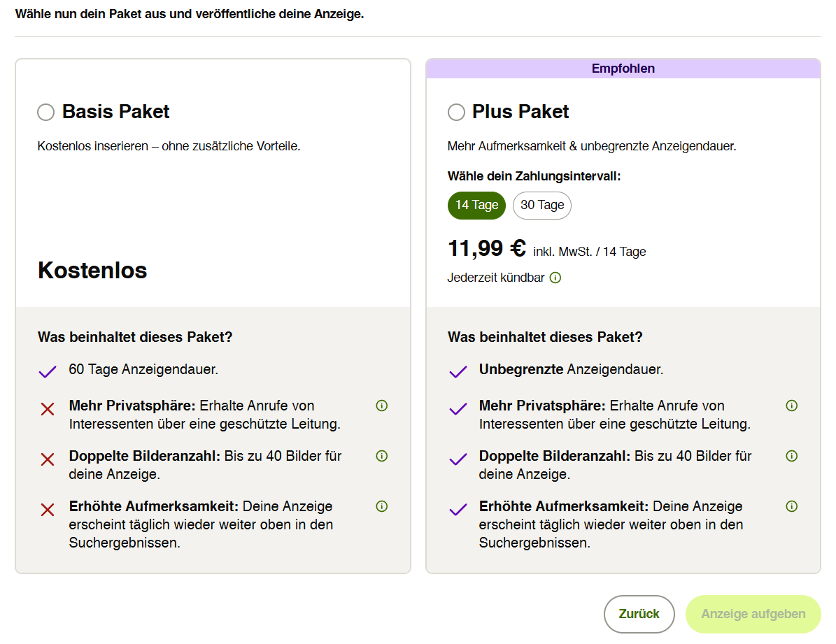The width and height of the screenshot is (836, 644).
Task: Click checkmark beside Unbegrenzte Anzeigendauer
Action: pos(458,371)
